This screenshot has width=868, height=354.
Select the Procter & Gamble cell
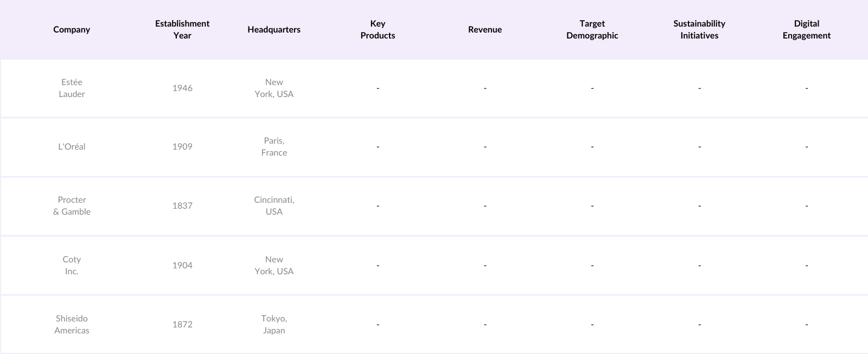pyautogui.click(x=72, y=205)
